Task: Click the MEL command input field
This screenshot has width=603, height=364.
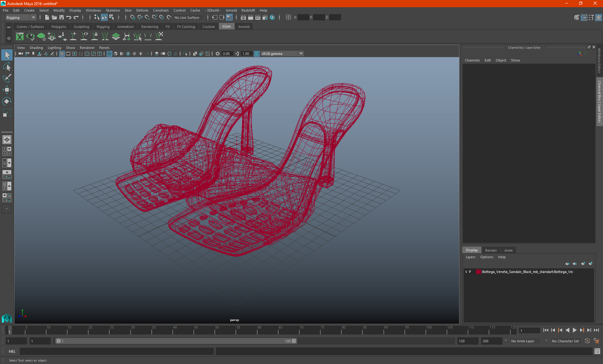Action: (x=117, y=351)
